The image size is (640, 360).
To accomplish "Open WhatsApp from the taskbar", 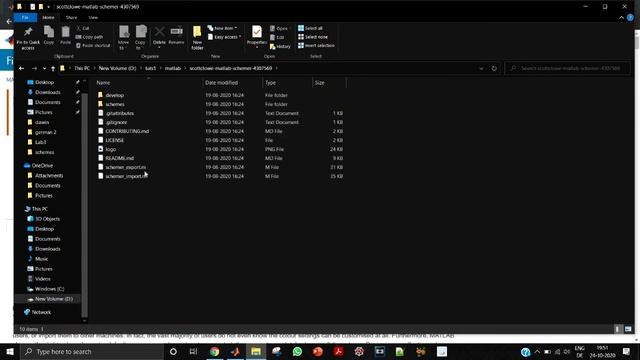I will coord(297,351).
